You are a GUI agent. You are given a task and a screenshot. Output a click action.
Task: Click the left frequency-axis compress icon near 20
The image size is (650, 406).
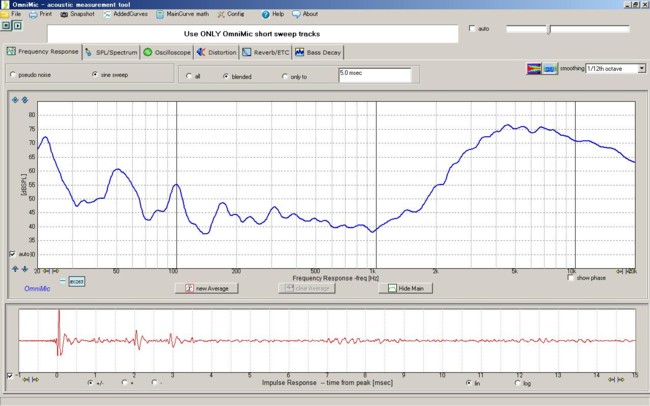46,271
